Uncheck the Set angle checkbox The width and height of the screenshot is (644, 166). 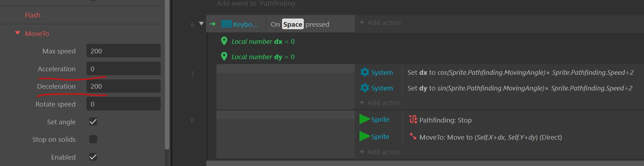[93, 121]
